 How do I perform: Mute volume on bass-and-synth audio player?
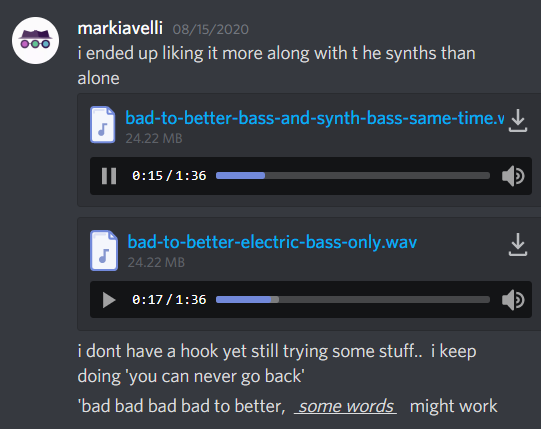[513, 176]
